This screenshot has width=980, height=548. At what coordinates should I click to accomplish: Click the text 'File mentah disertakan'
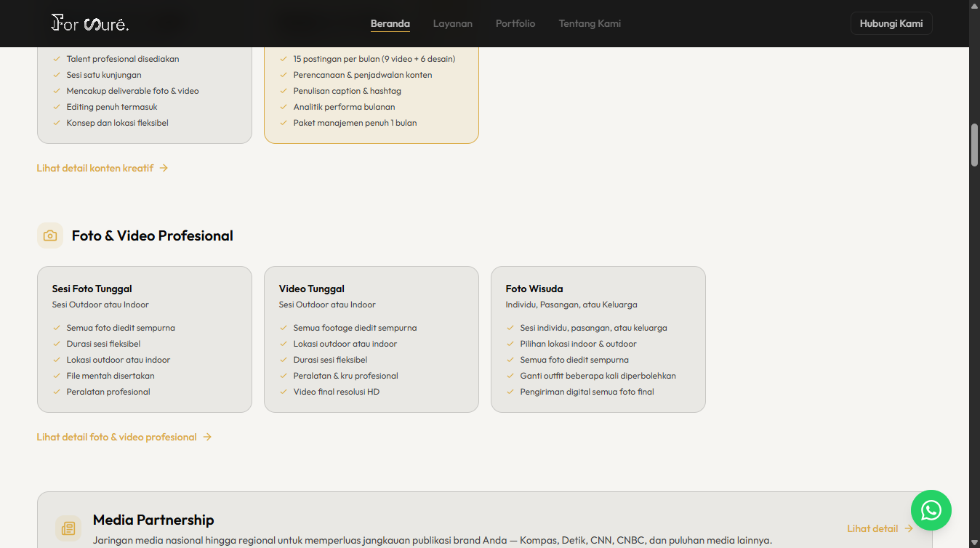(111, 376)
